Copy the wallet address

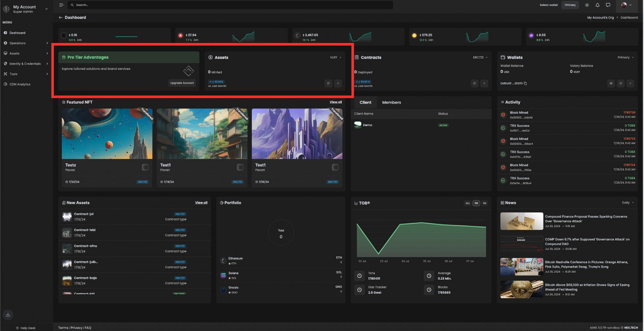coord(525,83)
